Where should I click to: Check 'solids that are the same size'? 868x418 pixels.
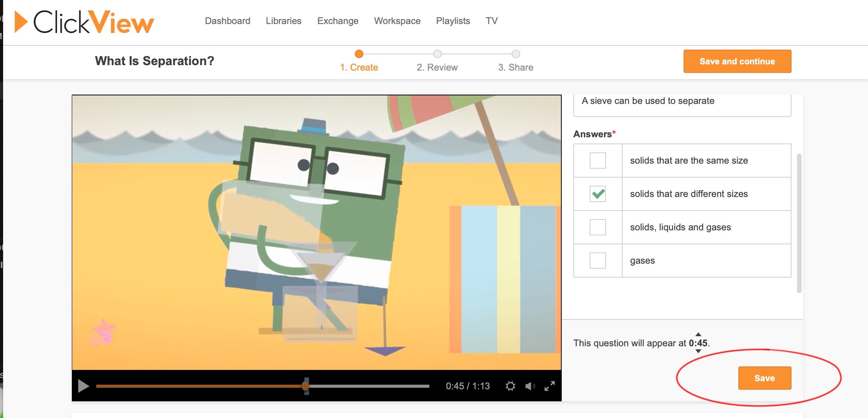(x=597, y=161)
